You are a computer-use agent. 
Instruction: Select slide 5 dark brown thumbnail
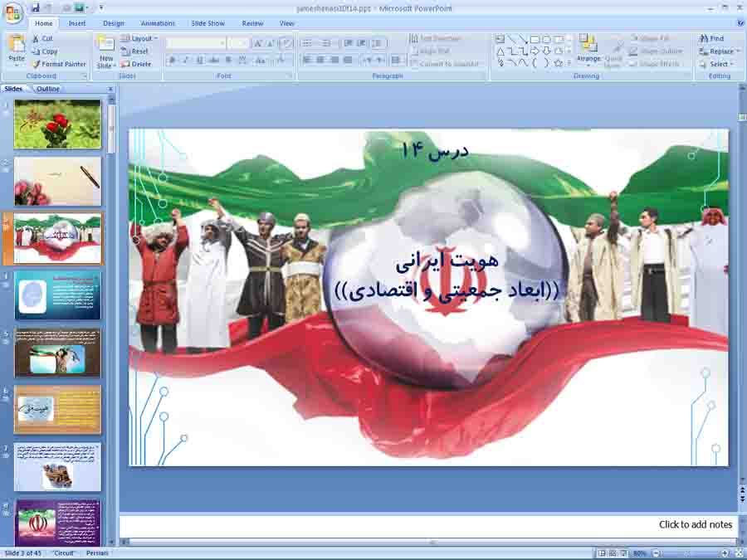pos(57,353)
